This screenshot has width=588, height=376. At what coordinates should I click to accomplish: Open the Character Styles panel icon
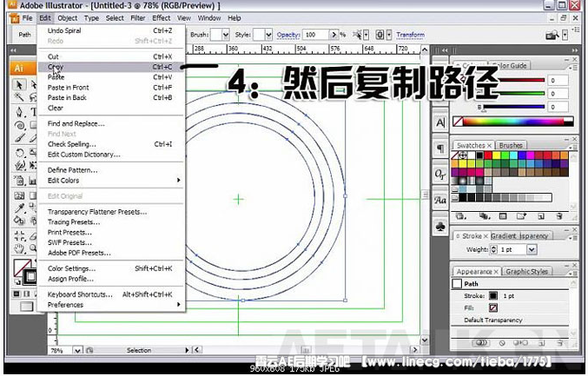[440, 200]
